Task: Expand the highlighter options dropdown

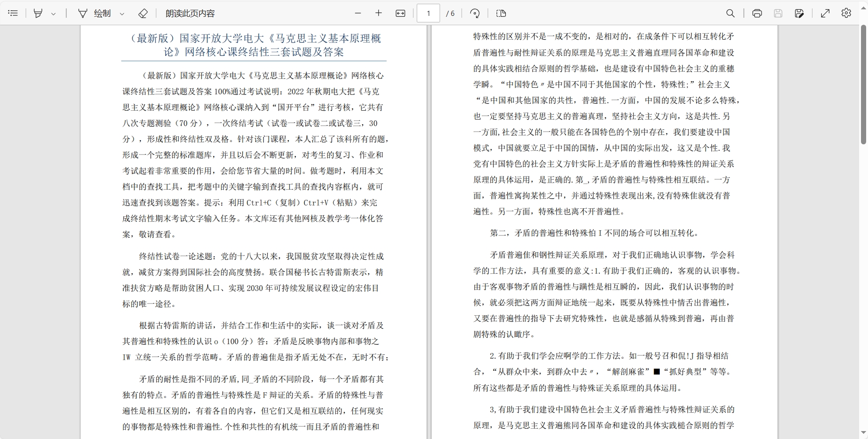Action: (54, 14)
